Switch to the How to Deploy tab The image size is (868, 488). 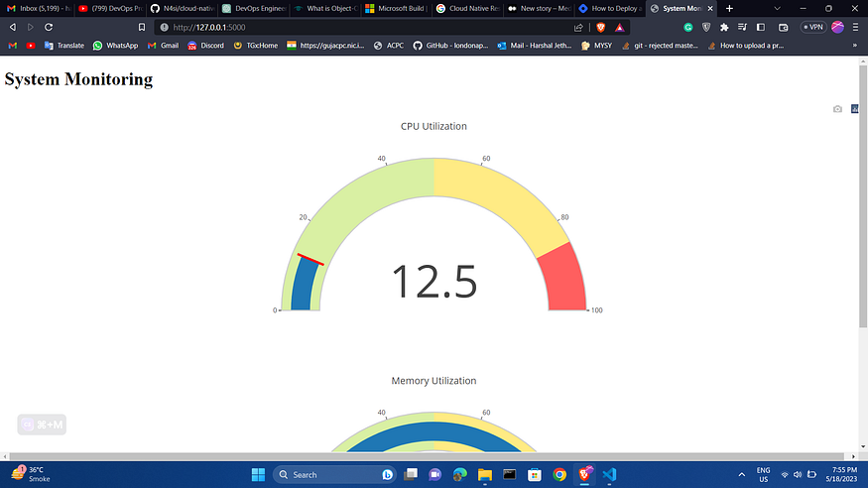coord(610,8)
